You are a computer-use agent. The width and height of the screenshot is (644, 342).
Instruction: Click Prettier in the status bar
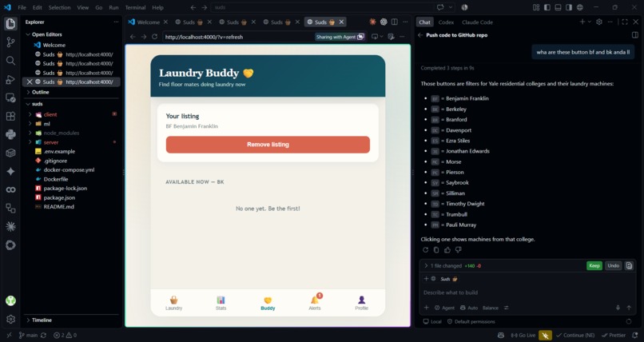614,336
